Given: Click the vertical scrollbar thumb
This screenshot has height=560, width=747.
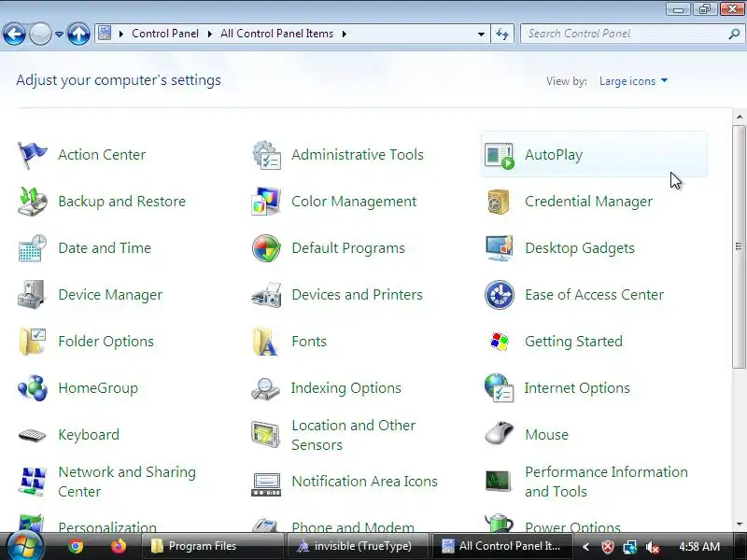Looking at the screenshot, I should pyautogui.click(x=740, y=246).
